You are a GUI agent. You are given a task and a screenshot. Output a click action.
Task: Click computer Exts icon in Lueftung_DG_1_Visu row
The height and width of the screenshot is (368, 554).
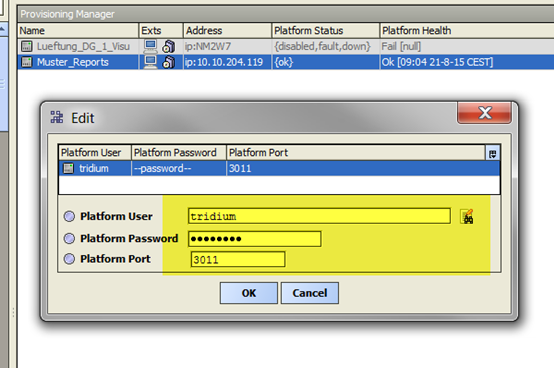(150, 46)
